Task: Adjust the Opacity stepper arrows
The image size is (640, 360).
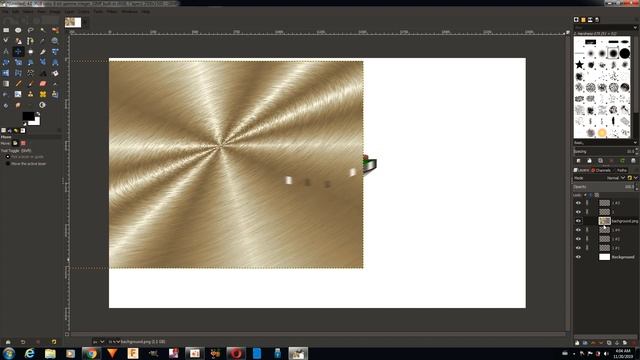Action: pos(637,187)
